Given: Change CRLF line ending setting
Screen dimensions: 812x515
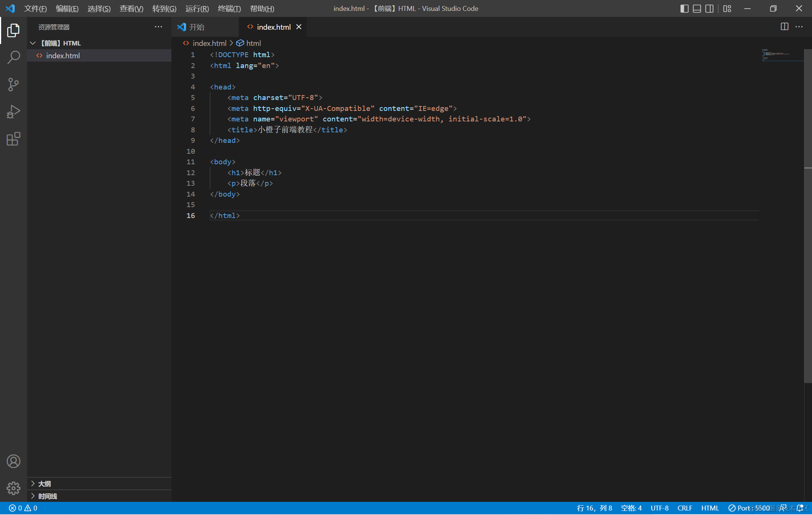Looking at the screenshot, I should pos(685,508).
